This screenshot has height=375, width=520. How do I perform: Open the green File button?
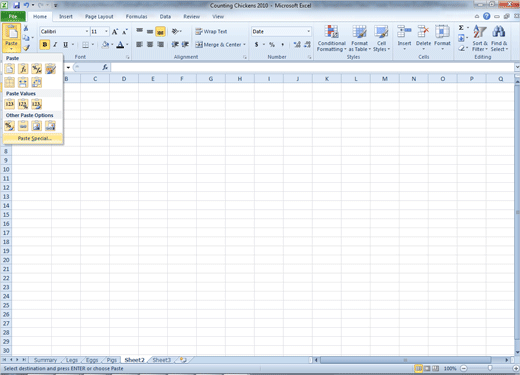click(13, 16)
